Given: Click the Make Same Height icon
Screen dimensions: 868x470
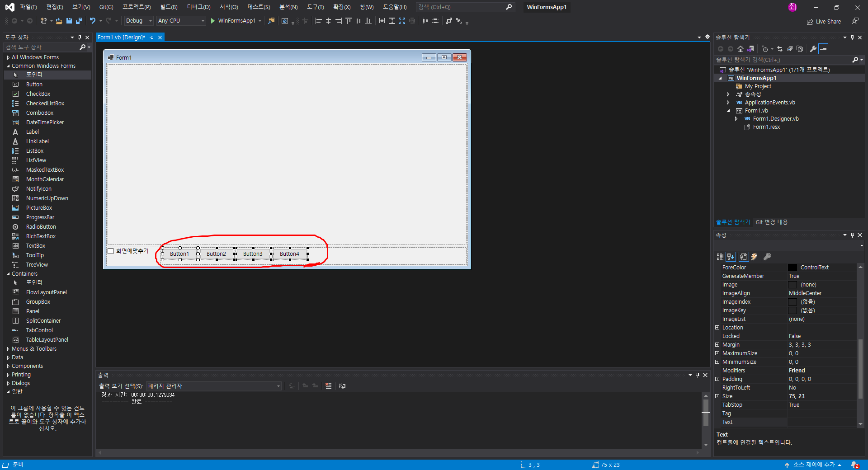Looking at the screenshot, I should [x=392, y=21].
